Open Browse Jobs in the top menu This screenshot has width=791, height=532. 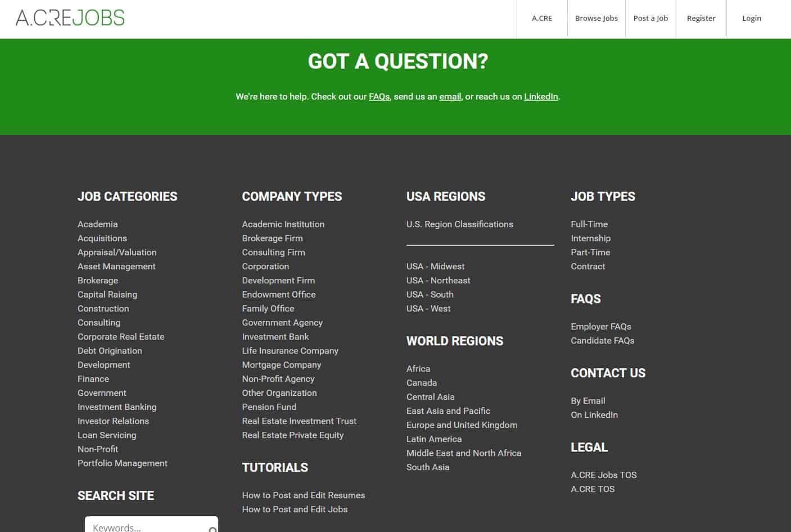(x=596, y=18)
